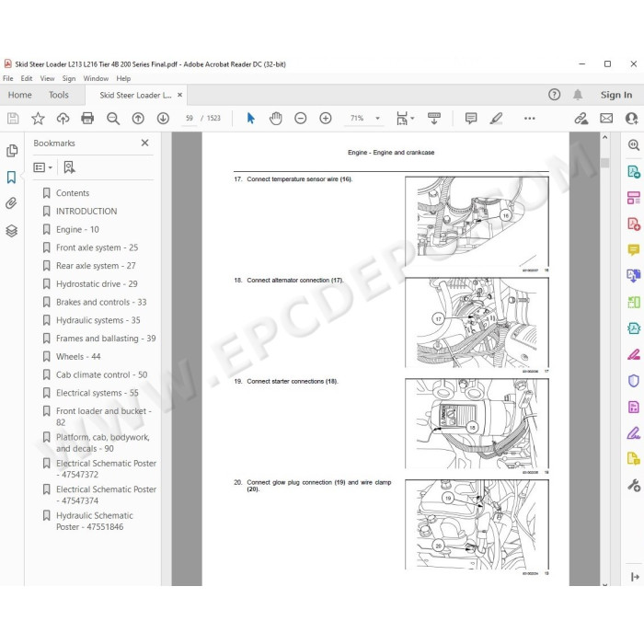Viewport: 644px width, 644px height.
Task: Select the Highlight text pen tool
Action: pyautogui.click(x=496, y=119)
